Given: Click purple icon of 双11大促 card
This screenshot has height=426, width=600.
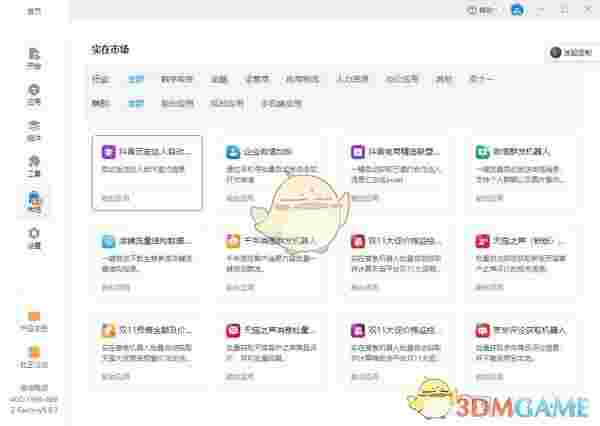Looking at the screenshot, I should click(358, 330).
